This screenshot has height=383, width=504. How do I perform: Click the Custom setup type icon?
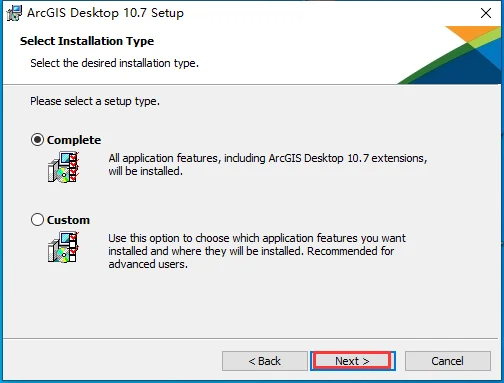63,247
